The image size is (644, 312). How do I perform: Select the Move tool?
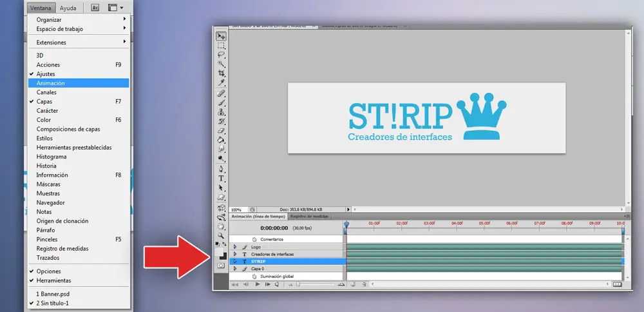click(222, 37)
